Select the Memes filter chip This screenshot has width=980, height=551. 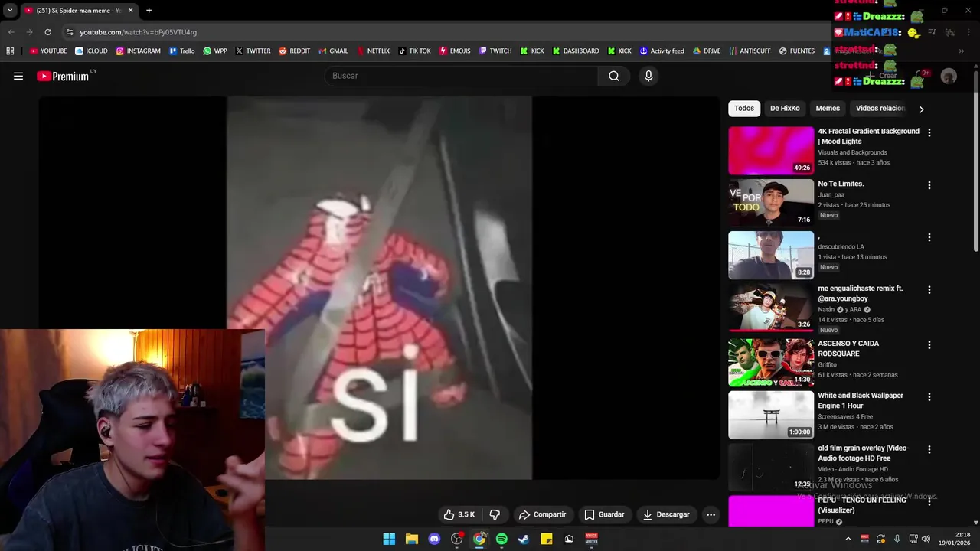click(x=828, y=109)
